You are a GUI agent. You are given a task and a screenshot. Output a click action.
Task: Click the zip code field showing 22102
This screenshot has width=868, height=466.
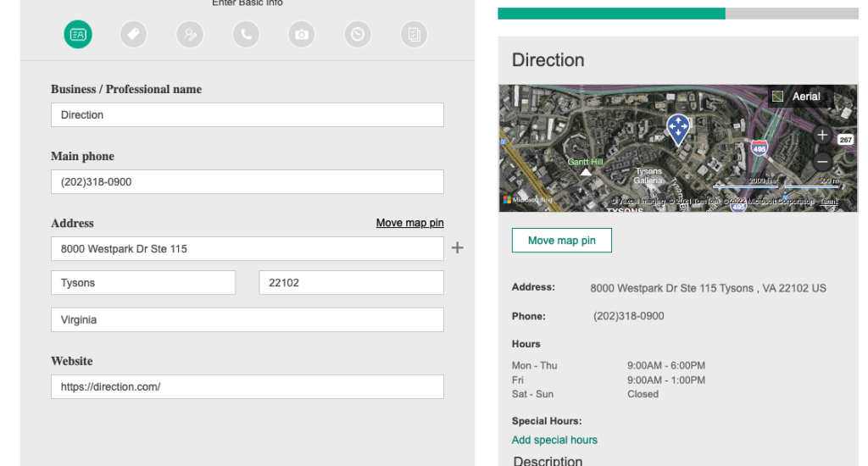[351, 283]
